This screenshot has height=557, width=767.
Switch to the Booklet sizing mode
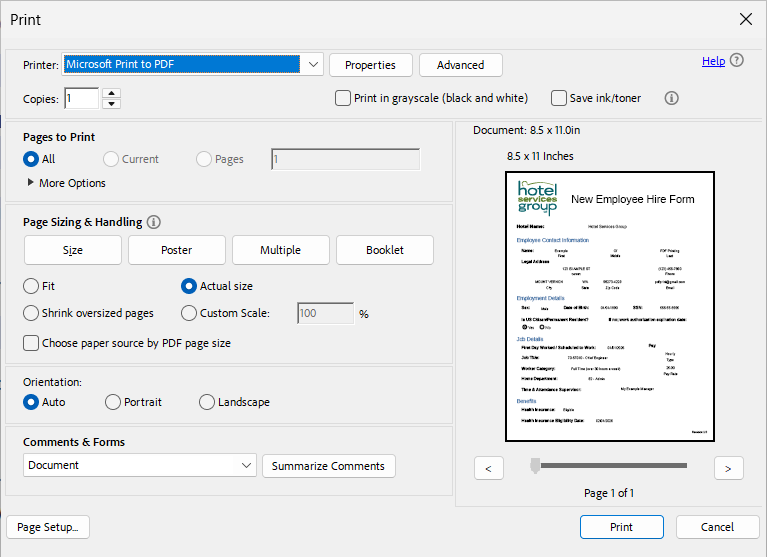tap(385, 250)
